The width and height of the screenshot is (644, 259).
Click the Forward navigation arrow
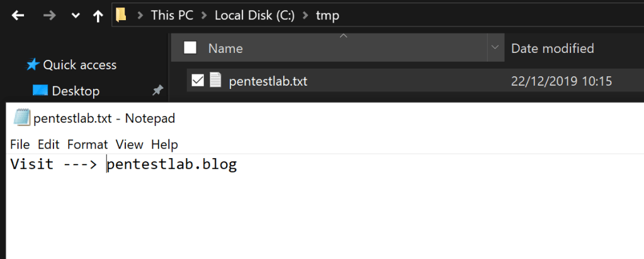[49, 16]
